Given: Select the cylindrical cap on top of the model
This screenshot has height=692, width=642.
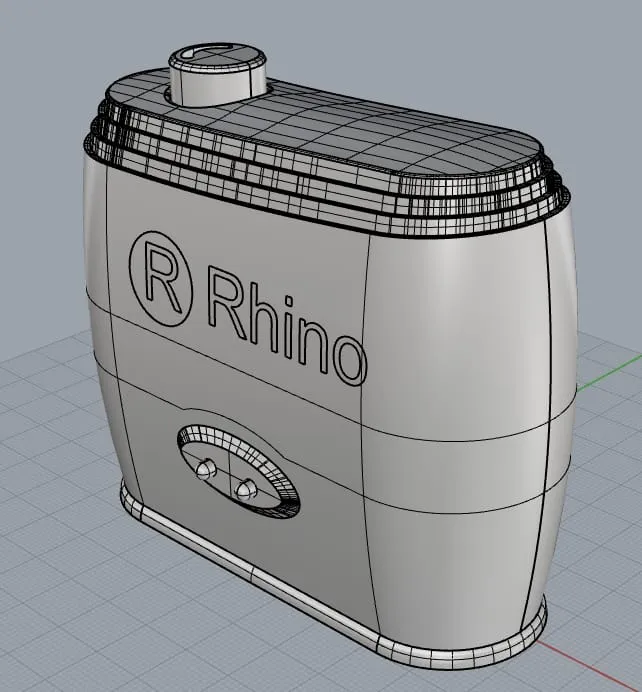Looking at the screenshot, I should click(218, 74).
